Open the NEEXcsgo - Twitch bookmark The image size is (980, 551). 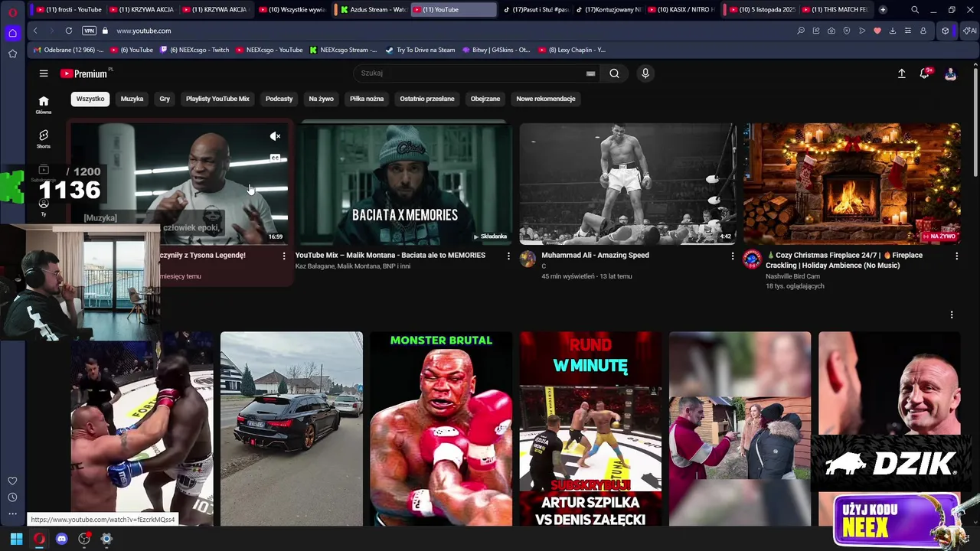coord(194,50)
